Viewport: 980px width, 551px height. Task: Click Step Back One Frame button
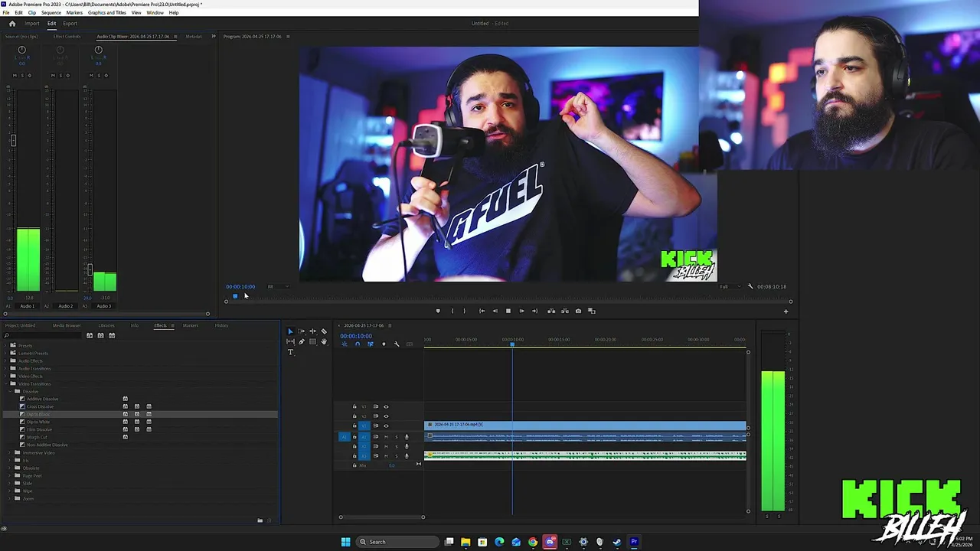tap(495, 311)
